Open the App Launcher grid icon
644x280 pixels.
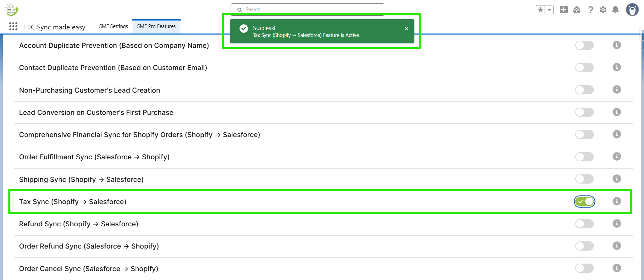click(x=13, y=27)
